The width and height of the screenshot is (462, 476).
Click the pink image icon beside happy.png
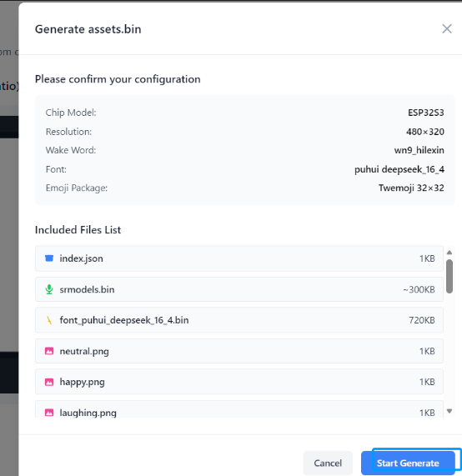pyautogui.click(x=49, y=382)
